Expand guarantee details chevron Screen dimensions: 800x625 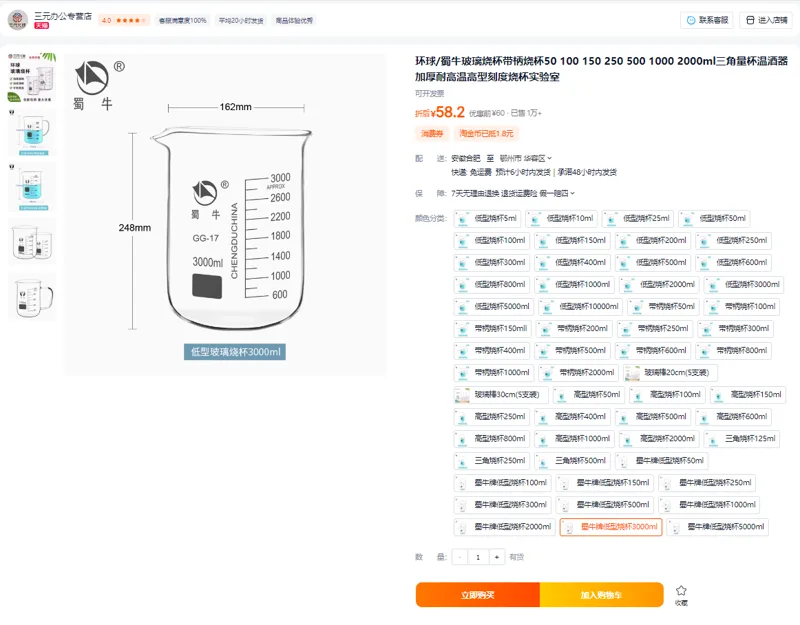point(572,193)
